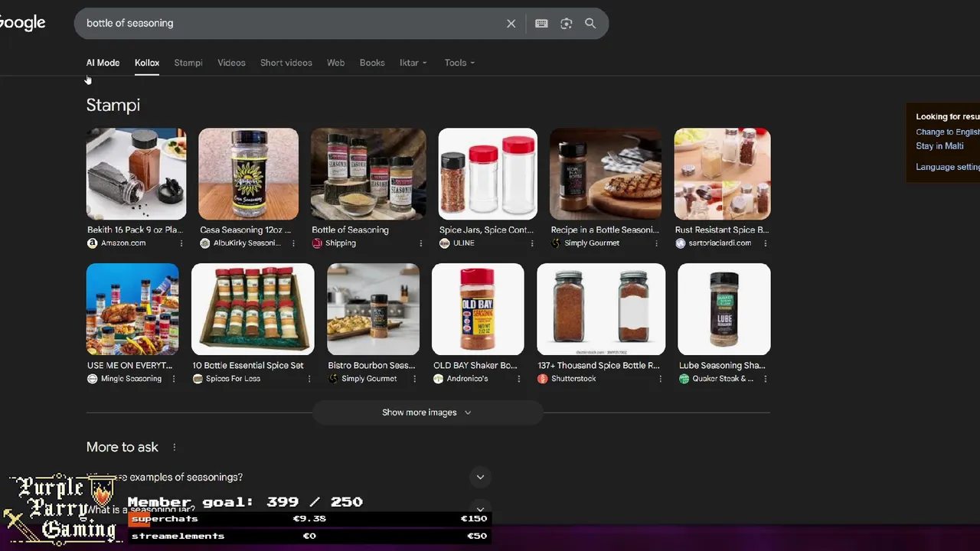Open options menu for Casa Seasoning result
Screen dimensions: 980x551
(294, 243)
